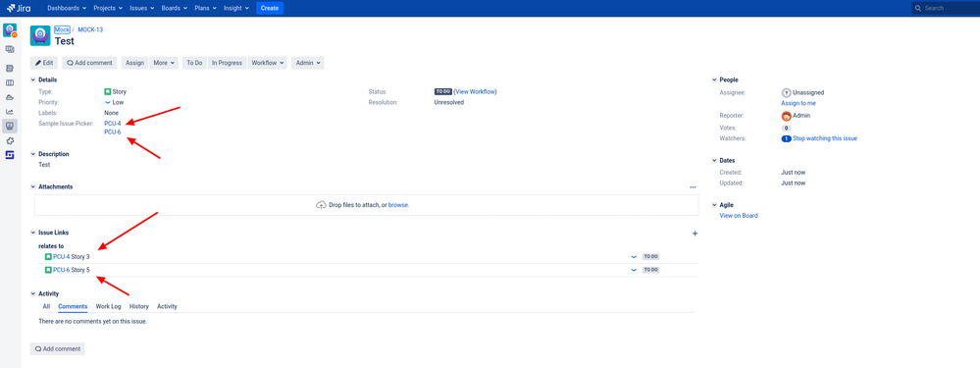
Task: Open the Workflow dropdown
Action: click(268, 63)
